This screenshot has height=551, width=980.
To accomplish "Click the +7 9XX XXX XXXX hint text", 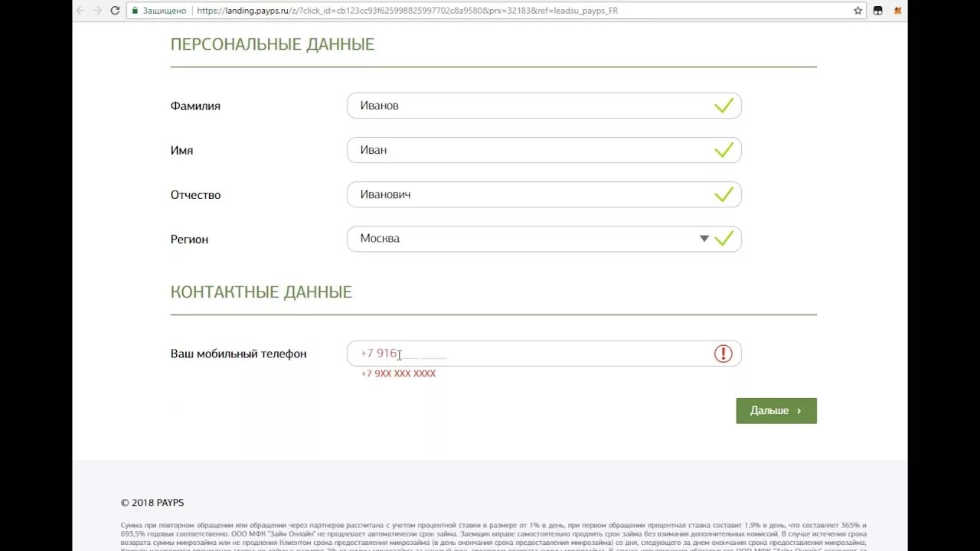I will 398,373.
